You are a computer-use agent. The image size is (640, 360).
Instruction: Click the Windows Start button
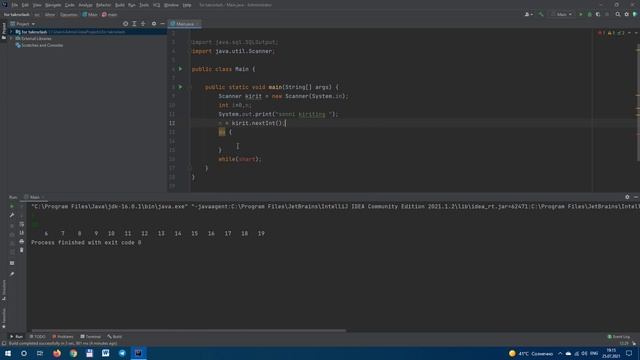tap(8, 353)
